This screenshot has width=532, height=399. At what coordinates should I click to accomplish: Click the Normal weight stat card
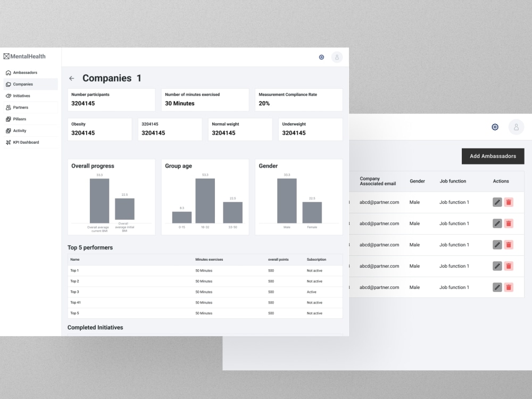pyautogui.click(x=240, y=129)
